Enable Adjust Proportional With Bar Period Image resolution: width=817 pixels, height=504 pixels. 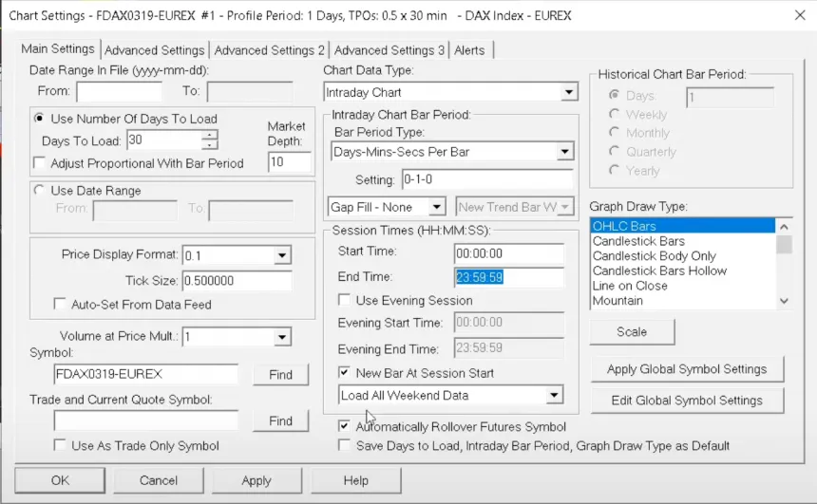40,163
